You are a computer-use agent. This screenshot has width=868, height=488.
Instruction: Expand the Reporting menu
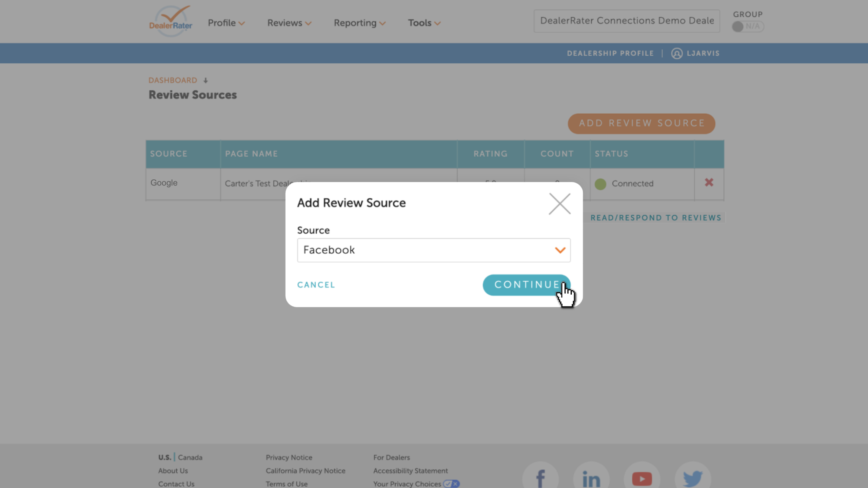[x=360, y=23]
